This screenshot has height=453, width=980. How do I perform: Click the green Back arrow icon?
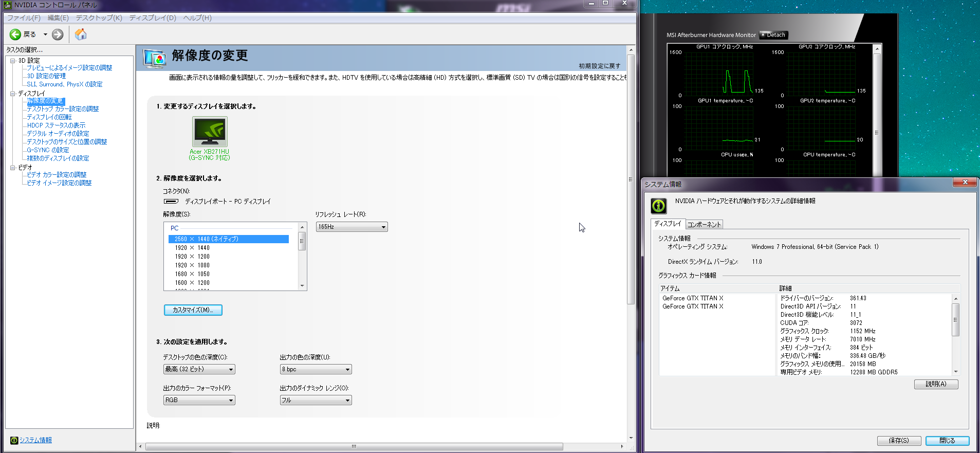click(15, 34)
